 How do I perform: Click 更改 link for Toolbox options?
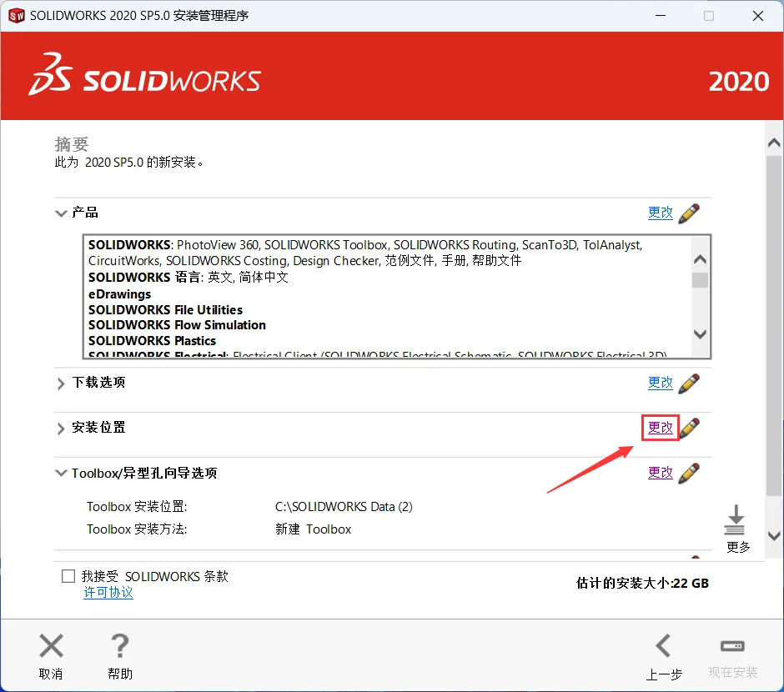[661, 472]
